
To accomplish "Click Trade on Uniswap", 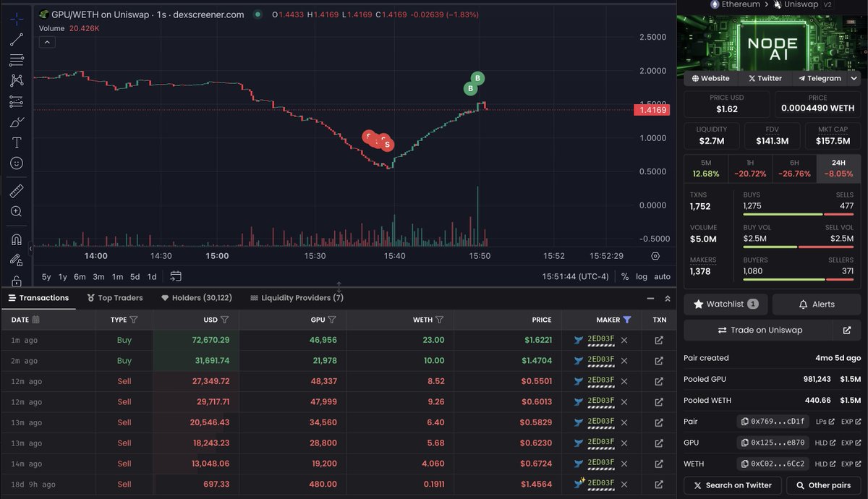I will tap(759, 330).
